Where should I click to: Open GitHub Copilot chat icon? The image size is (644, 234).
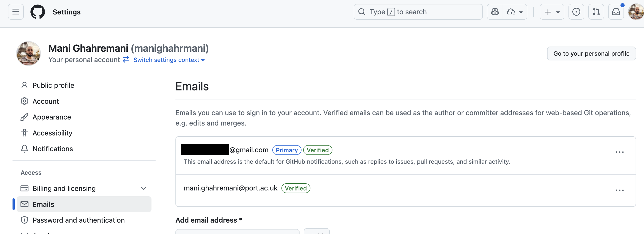click(x=494, y=11)
